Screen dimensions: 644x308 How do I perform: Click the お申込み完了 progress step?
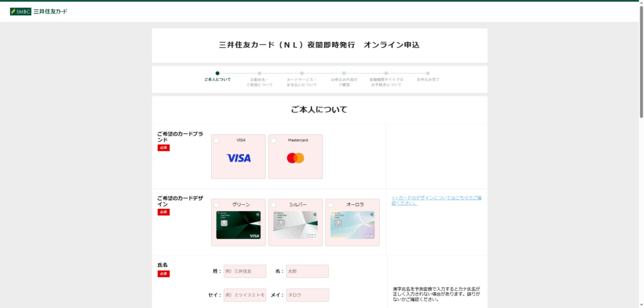click(428, 77)
